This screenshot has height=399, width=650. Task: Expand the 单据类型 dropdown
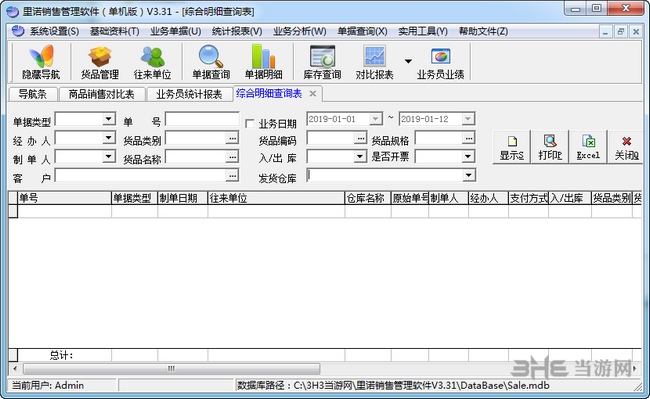108,119
